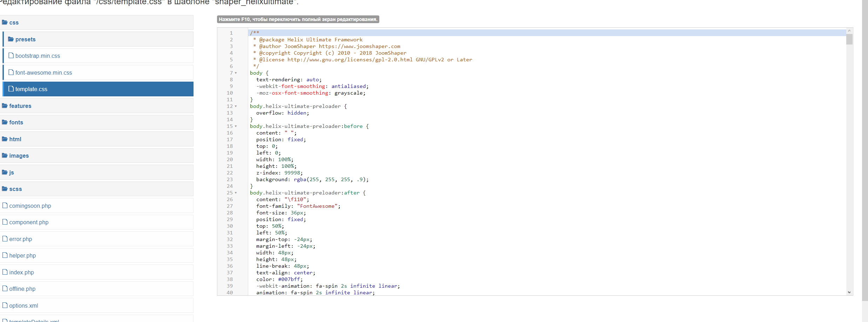Open offline.php for editing
The width and height of the screenshot is (868, 322).
(x=96, y=289)
